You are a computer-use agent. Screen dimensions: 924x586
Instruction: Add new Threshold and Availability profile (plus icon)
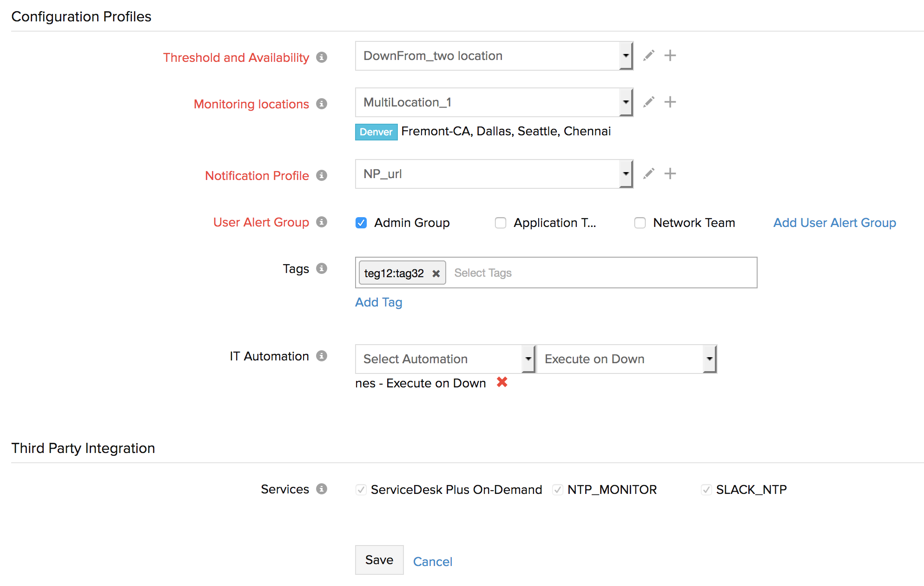click(670, 56)
